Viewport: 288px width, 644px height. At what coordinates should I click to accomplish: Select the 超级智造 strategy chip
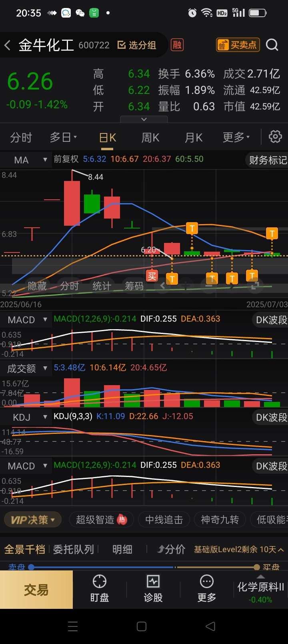point(101,520)
